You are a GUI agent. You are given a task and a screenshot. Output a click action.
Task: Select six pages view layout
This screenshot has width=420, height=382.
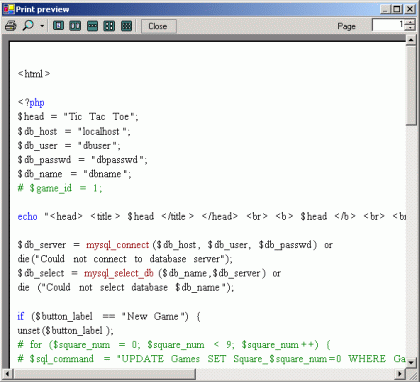(126, 26)
